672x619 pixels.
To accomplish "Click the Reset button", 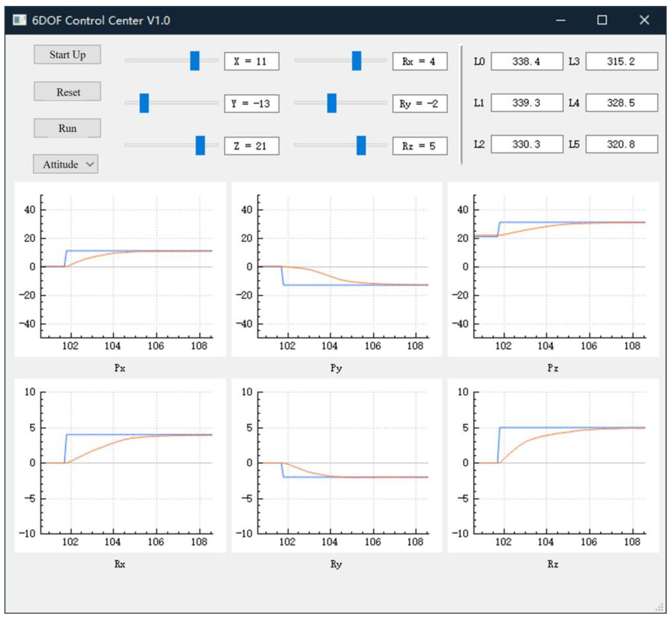I will [x=67, y=92].
